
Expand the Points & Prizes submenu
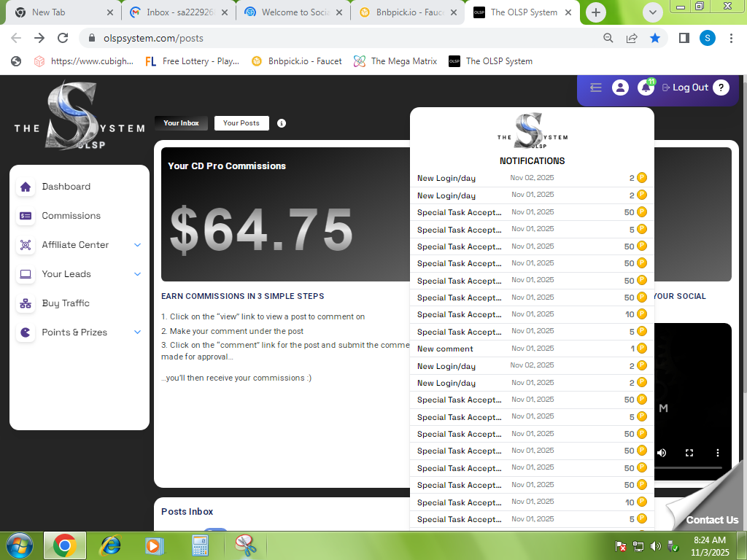(137, 332)
